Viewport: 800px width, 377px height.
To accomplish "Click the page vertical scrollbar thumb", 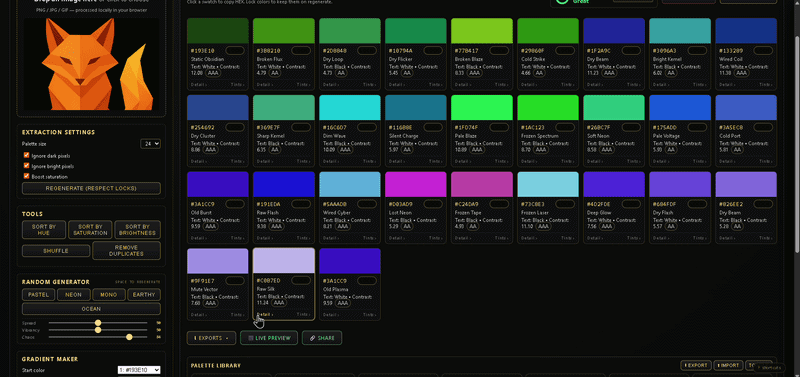I will (797, 143).
